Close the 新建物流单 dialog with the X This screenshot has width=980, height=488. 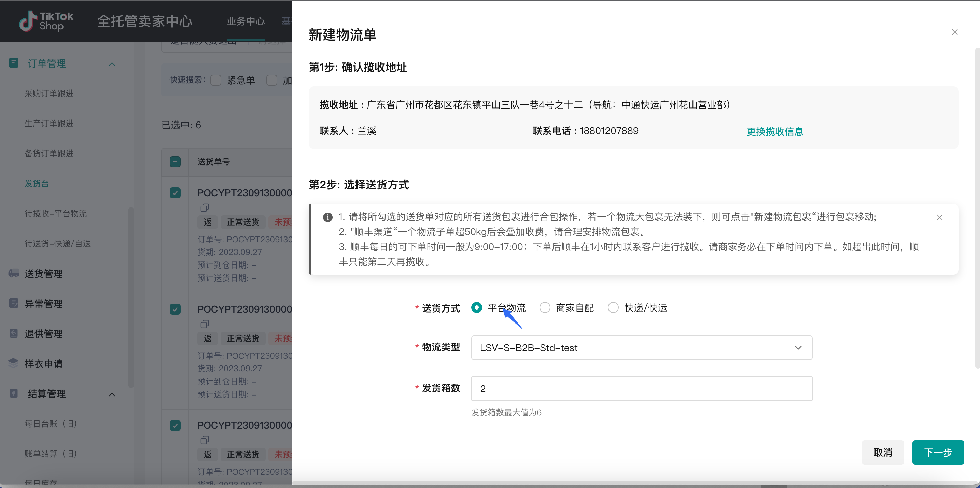(954, 32)
